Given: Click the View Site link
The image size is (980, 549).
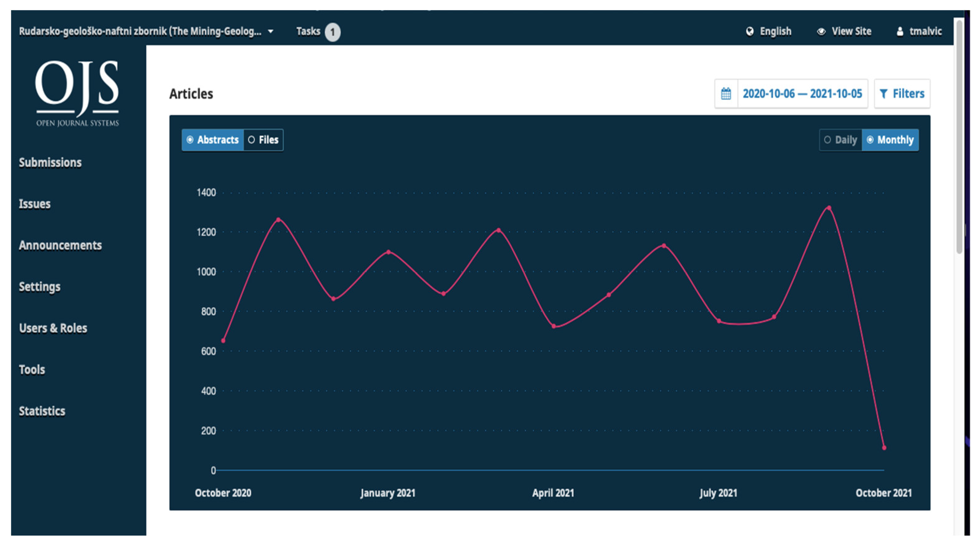Looking at the screenshot, I should point(851,31).
